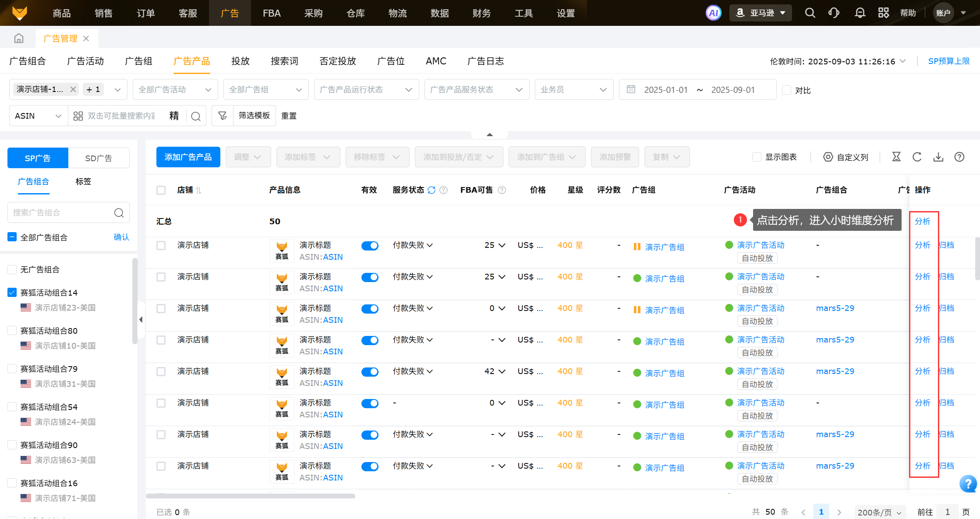Open the notifications bell icon
Viewport: 980px width, 519px height.
(x=860, y=13)
